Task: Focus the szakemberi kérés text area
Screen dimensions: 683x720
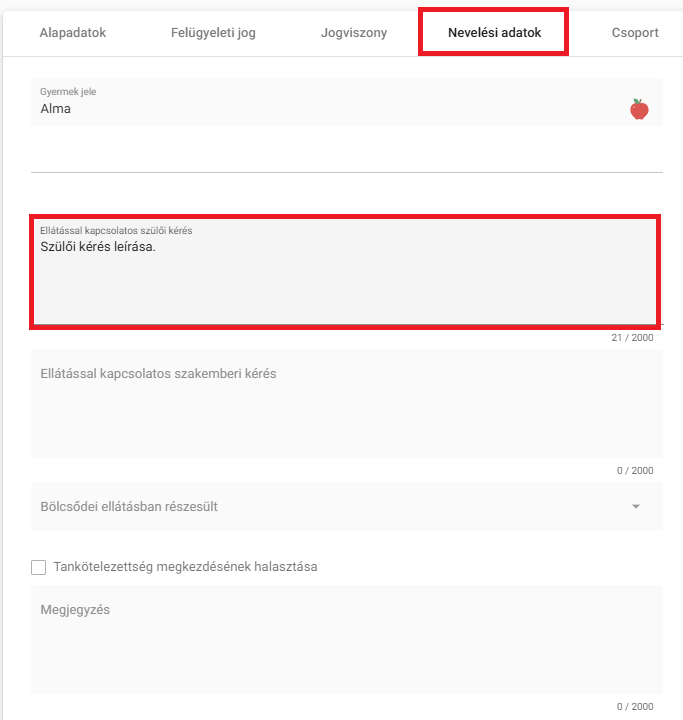Action: point(347,404)
